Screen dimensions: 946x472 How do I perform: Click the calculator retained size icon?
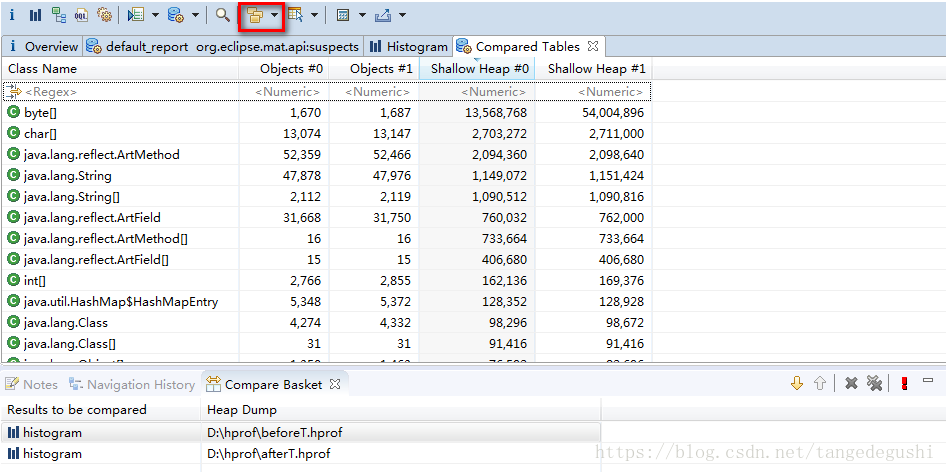tap(343, 15)
